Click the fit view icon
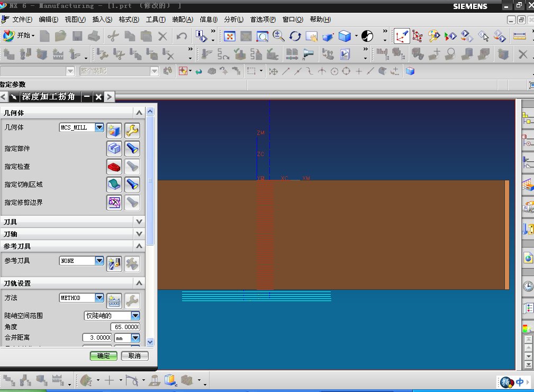 point(230,36)
